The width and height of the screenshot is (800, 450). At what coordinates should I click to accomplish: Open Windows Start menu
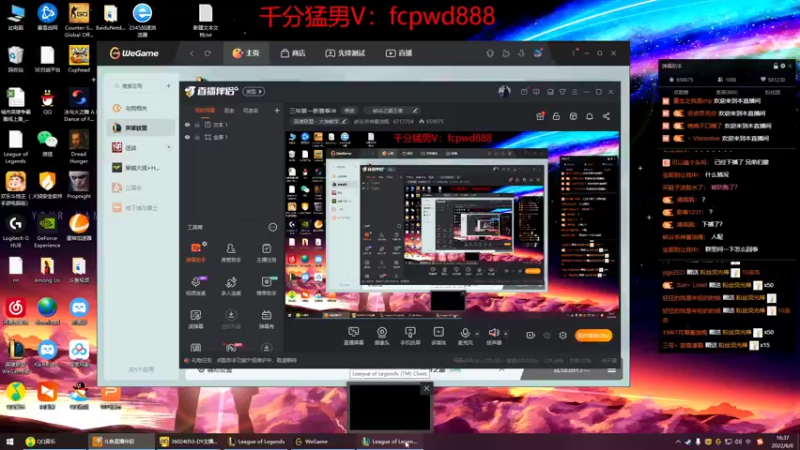pyautogui.click(x=10, y=442)
